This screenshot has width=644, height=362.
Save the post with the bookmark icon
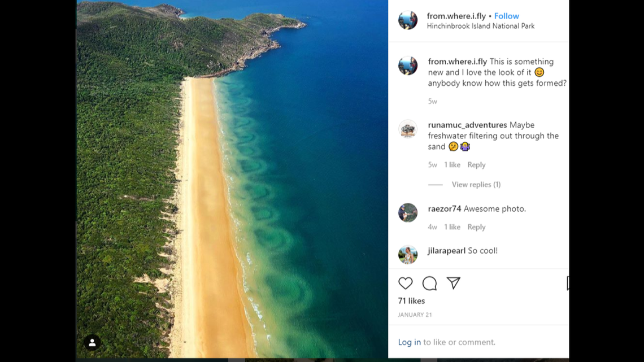tap(567, 283)
